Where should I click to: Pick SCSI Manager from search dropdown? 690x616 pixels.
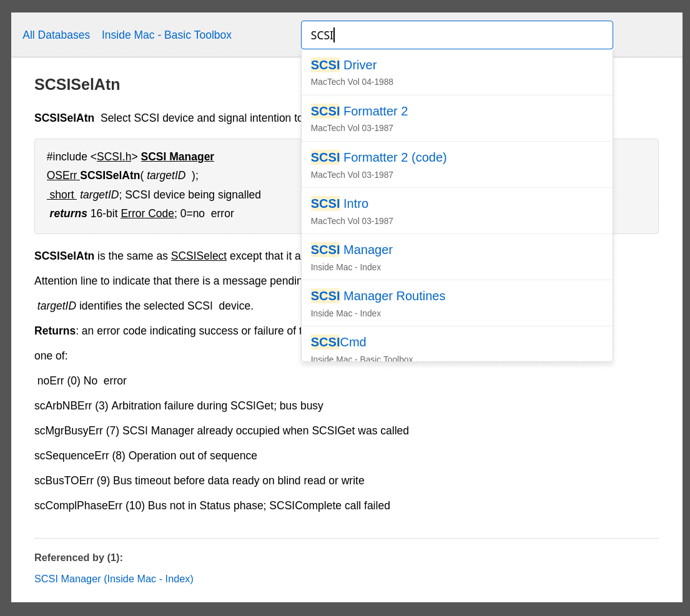[456, 257]
